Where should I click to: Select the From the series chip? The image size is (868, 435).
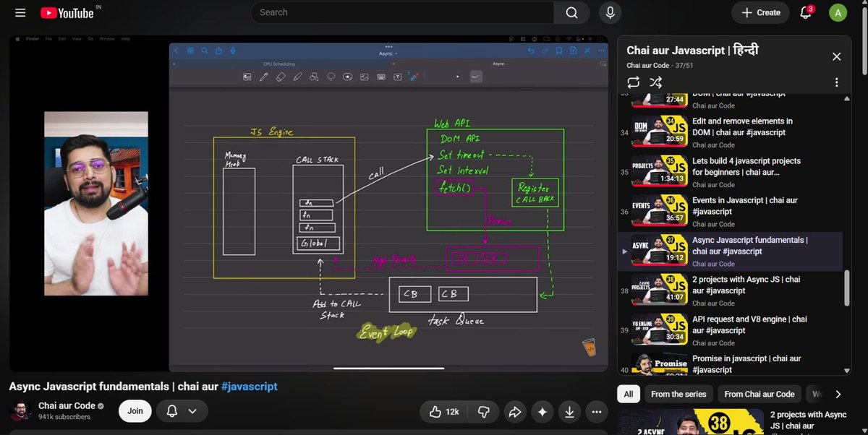pos(678,394)
